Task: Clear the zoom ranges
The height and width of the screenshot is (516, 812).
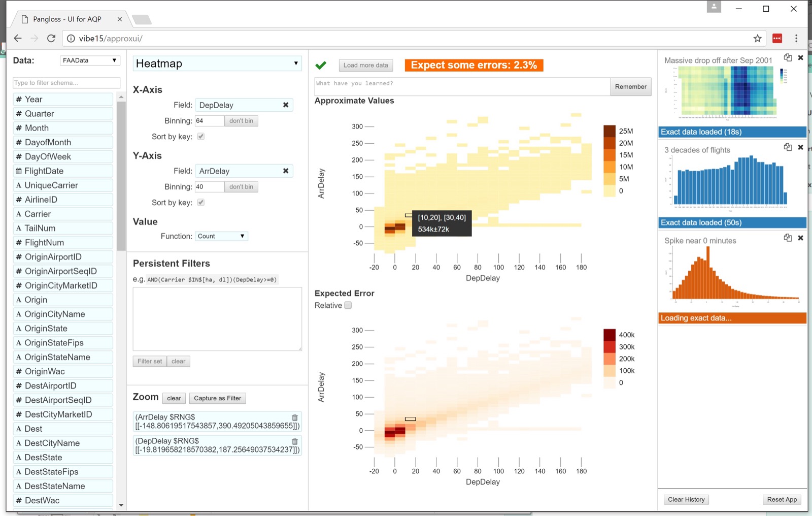Action: pos(174,398)
